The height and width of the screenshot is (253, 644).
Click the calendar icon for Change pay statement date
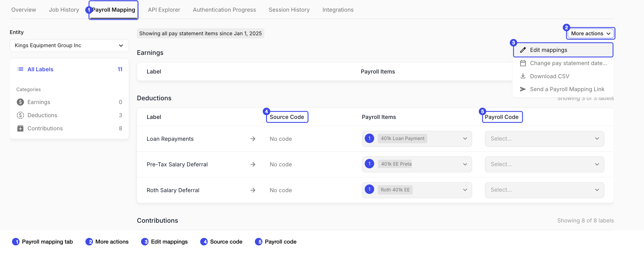pyautogui.click(x=523, y=63)
